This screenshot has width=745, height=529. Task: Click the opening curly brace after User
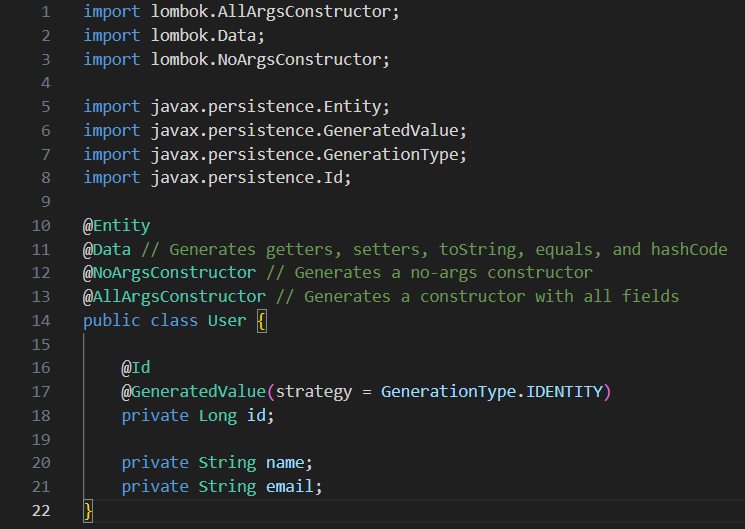[x=261, y=320]
